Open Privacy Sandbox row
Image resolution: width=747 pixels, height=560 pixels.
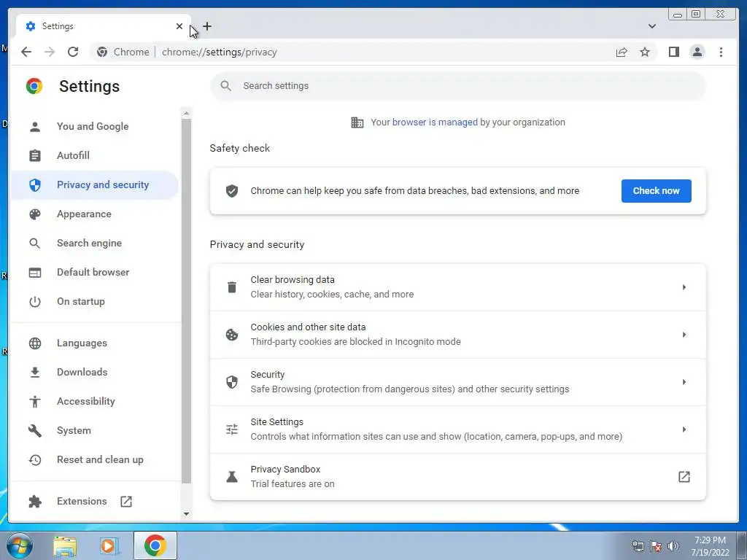[x=458, y=477]
